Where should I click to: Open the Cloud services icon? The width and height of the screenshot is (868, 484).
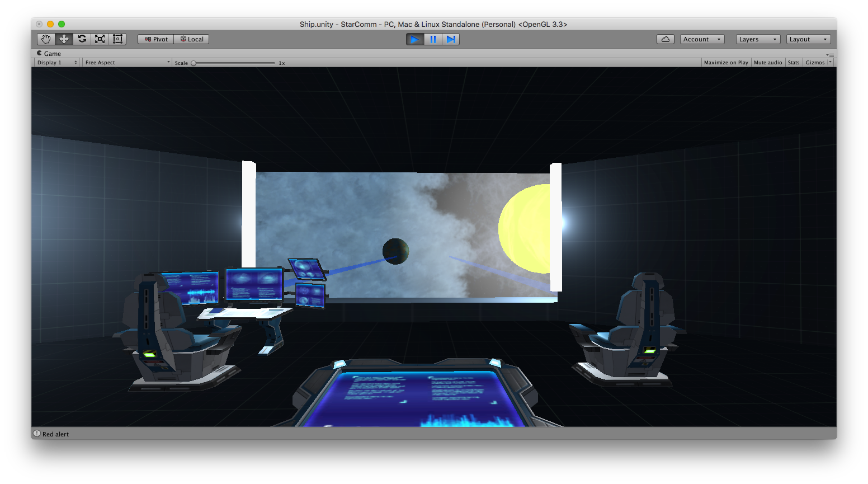[665, 39]
